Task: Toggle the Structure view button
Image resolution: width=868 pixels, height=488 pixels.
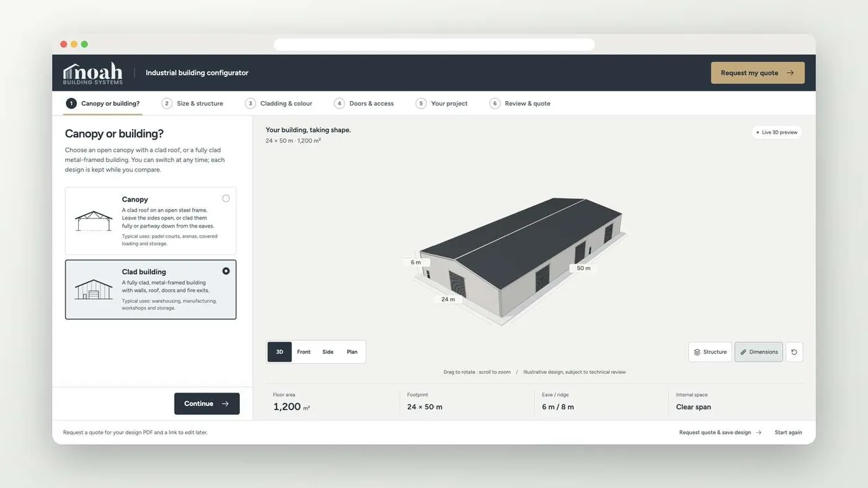Action: (x=710, y=352)
